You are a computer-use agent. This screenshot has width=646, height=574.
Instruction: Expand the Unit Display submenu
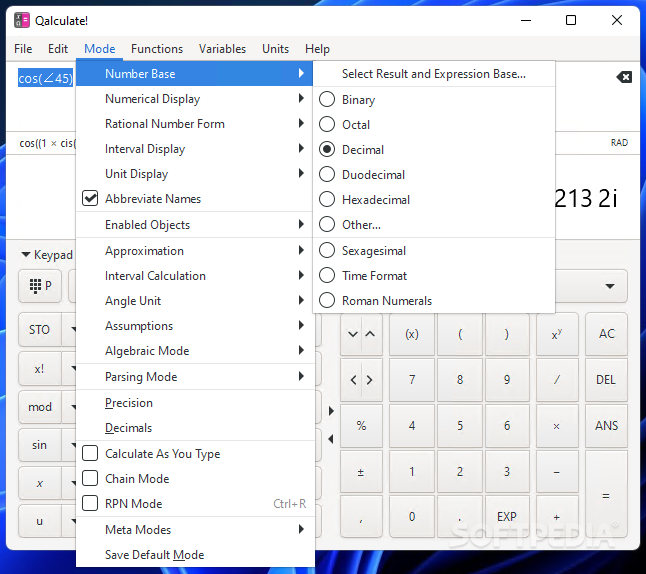(x=194, y=174)
